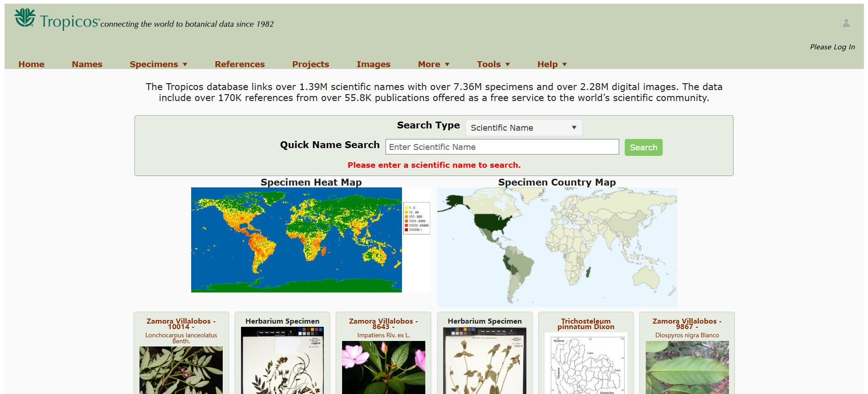Focus the Enter Scientific Name field

[x=502, y=147]
